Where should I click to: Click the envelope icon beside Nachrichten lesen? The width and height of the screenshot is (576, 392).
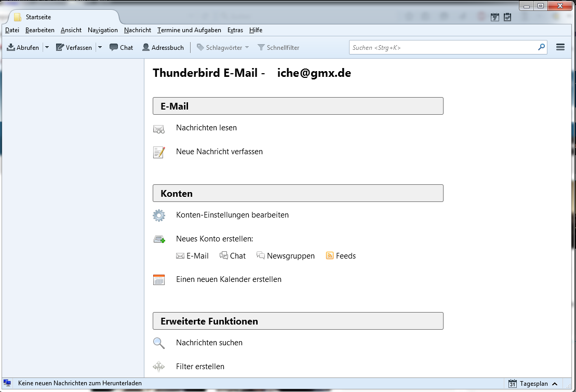pyautogui.click(x=159, y=129)
